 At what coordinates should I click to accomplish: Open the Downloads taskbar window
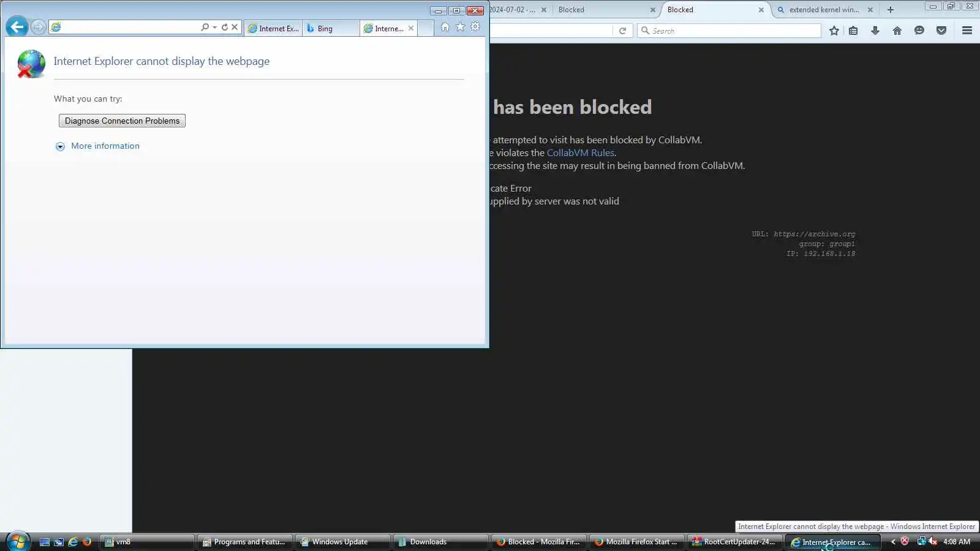click(441, 542)
